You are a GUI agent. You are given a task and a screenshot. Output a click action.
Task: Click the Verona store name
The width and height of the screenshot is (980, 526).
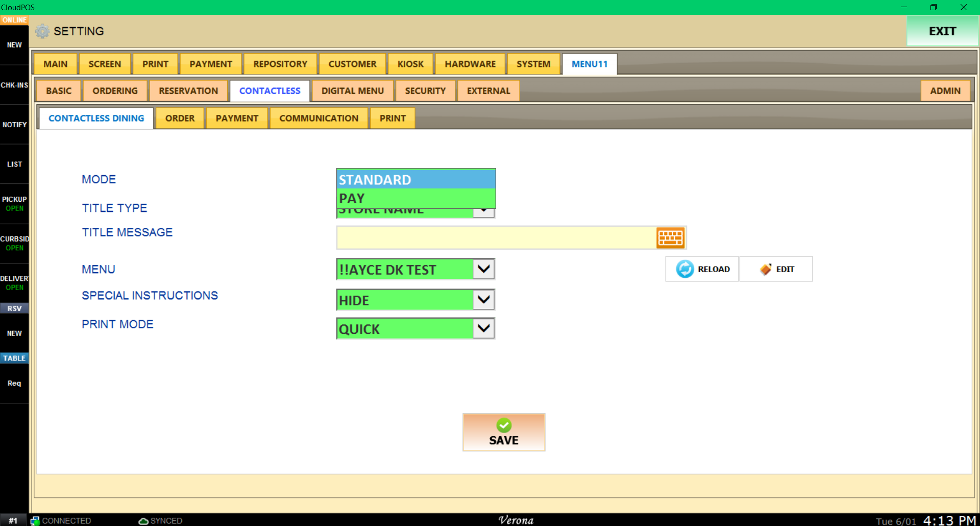(x=516, y=520)
